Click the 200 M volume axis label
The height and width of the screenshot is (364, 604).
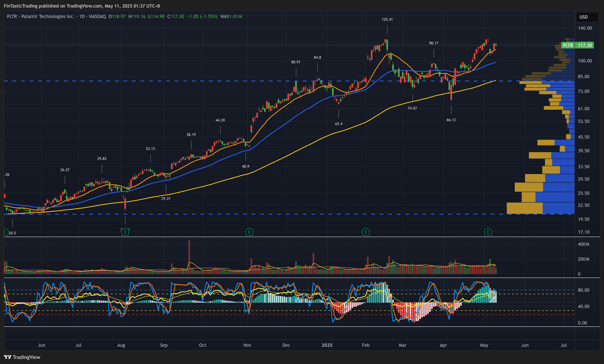point(584,259)
